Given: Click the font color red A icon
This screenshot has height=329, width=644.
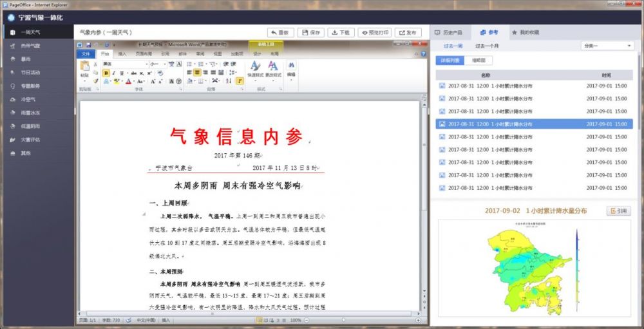Looking at the screenshot, I should click(129, 82).
